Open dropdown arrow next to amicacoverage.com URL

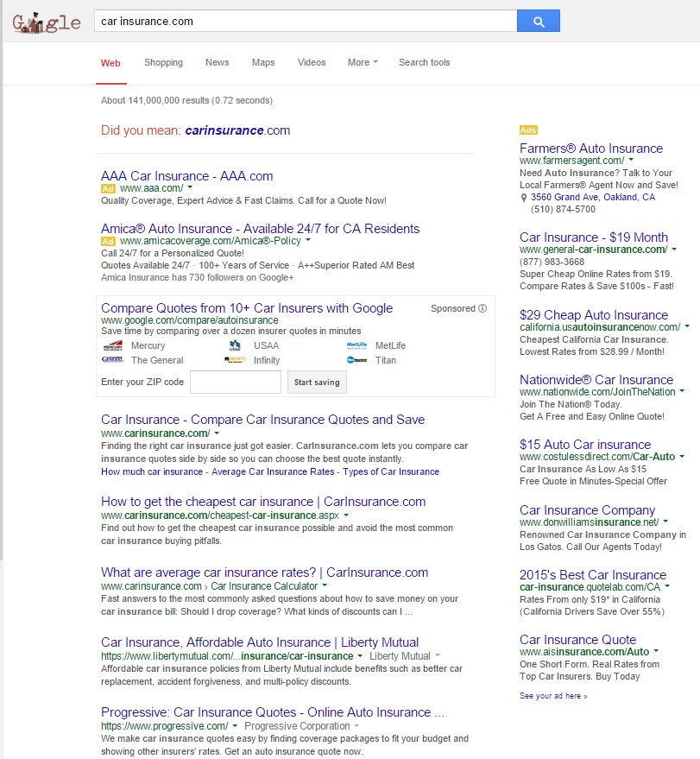click(308, 240)
